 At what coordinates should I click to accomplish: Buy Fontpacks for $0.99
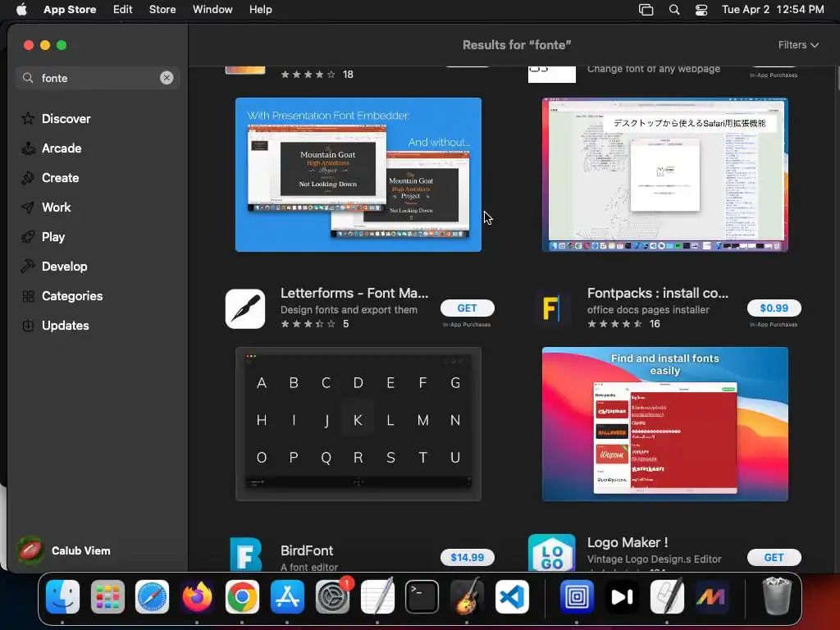pyautogui.click(x=774, y=308)
